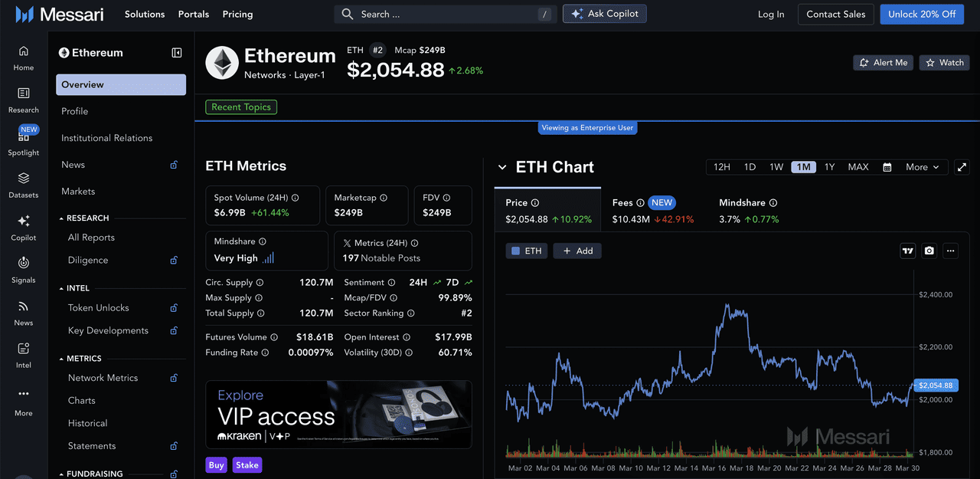
Task: Open the More timeframe dropdown
Action: pyautogui.click(x=922, y=167)
